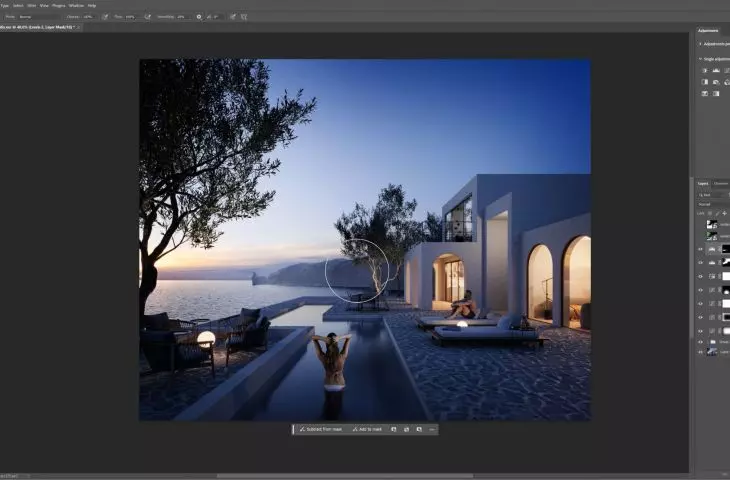The image size is (730, 480).
Task: Lock image pixels brush icon
Action: coord(717,213)
